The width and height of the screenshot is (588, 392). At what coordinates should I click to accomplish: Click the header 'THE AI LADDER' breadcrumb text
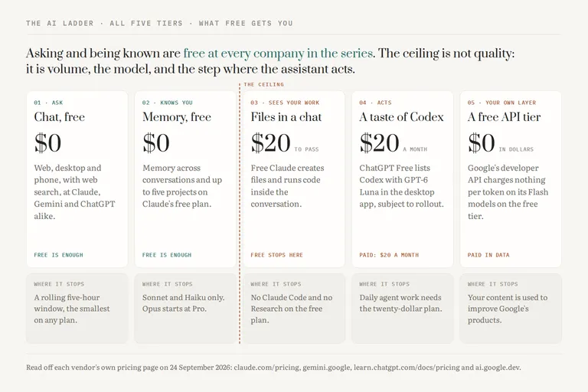tap(60, 23)
